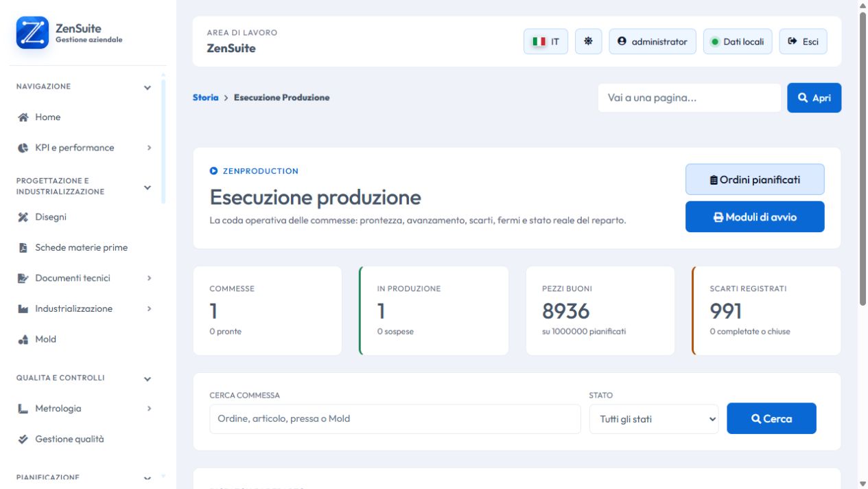Expand Documenti tecnici submenu arrow
Screen dimensions: 868x489
point(149,278)
